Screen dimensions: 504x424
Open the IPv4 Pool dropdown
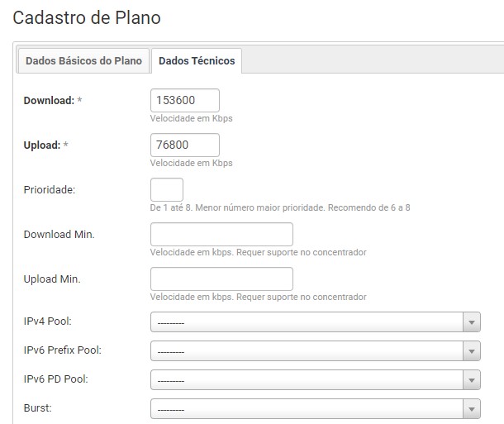coord(315,322)
